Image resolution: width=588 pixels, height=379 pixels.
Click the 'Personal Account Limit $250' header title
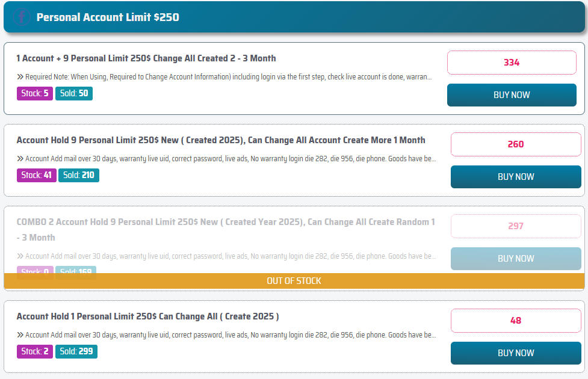108,17
